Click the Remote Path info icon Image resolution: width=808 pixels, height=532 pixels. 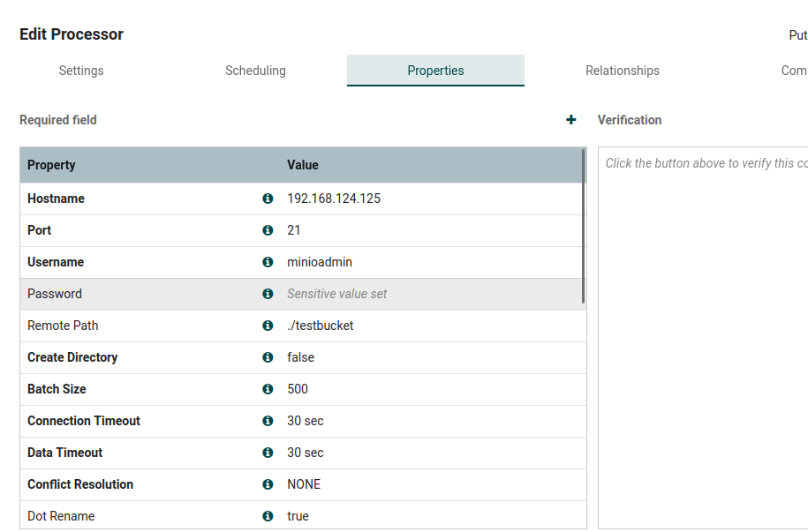click(268, 326)
